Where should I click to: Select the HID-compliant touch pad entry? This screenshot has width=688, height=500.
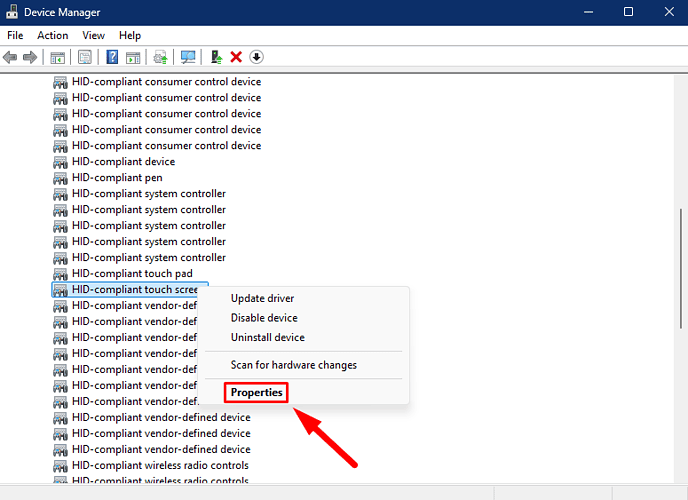click(x=132, y=273)
